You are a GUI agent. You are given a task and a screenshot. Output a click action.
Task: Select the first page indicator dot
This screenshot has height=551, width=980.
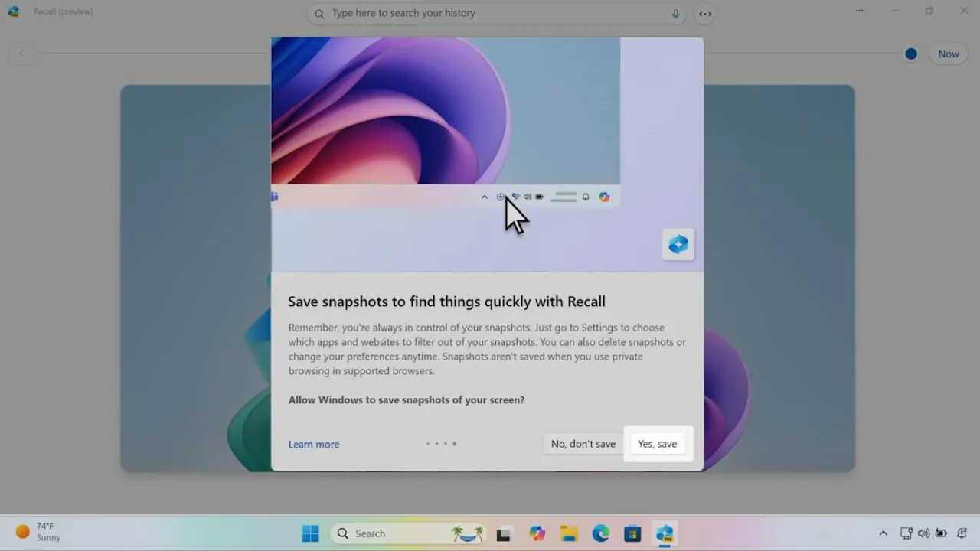pyautogui.click(x=428, y=444)
